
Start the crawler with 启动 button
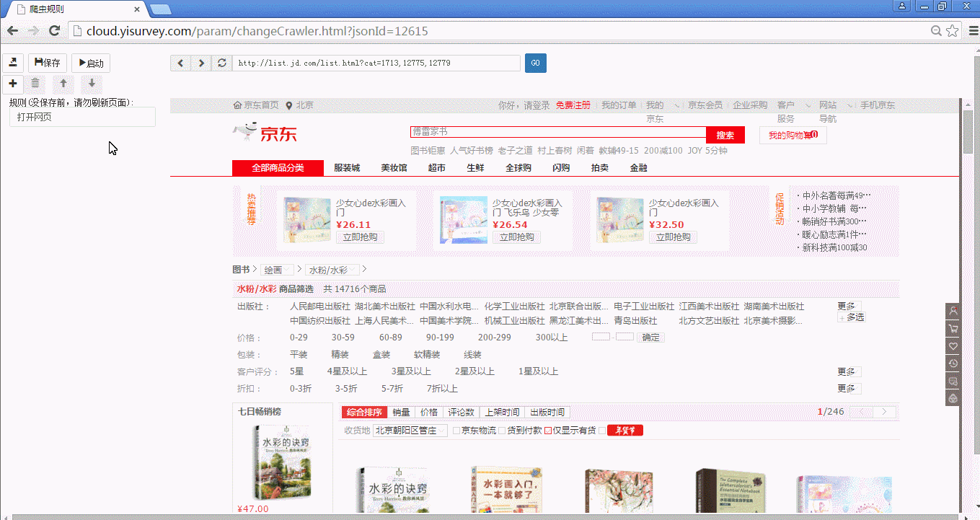pyautogui.click(x=91, y=63)
